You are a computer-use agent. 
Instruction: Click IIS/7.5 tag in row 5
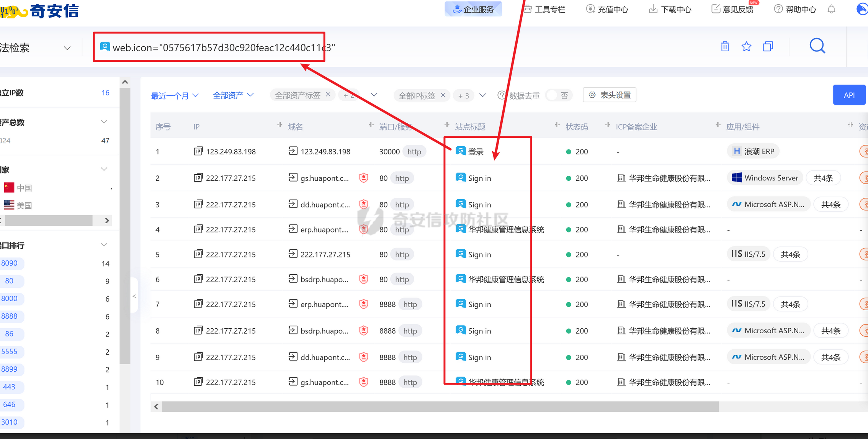(x=748, y=254)
